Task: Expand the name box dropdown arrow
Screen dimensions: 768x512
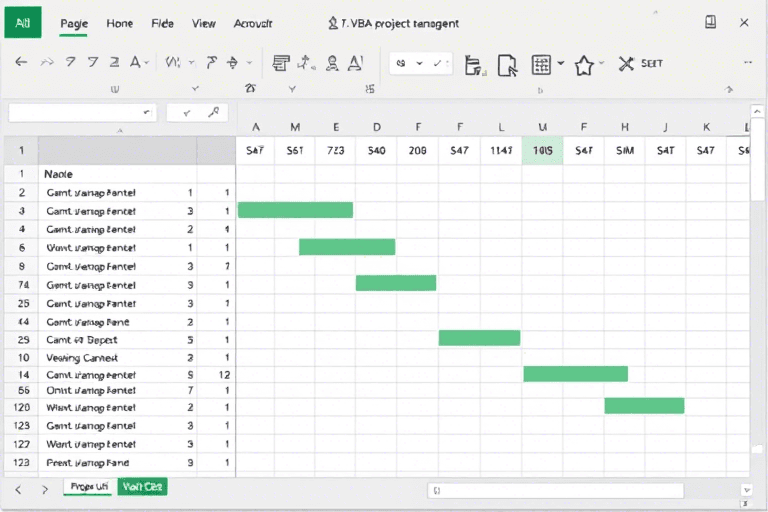Action: pyautogui.click(x=147, y=113)
